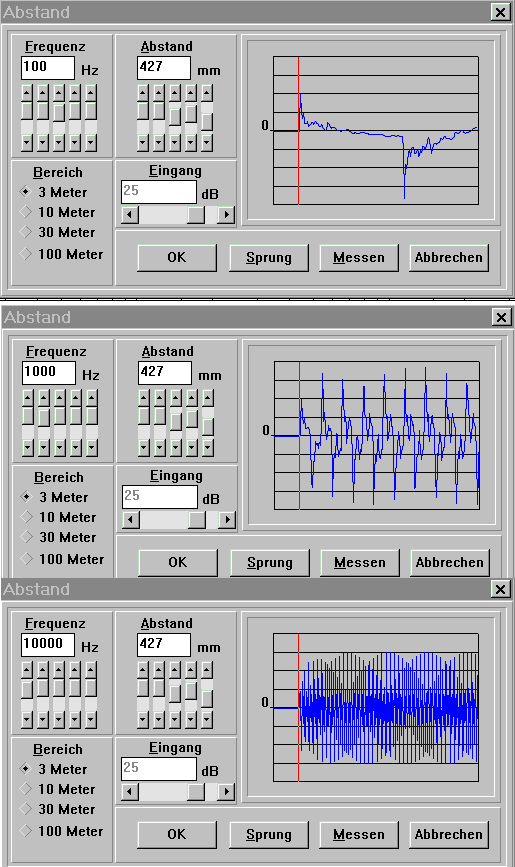Screen dimensions: 515x867
Task: Click last Frequenz digit down arrow, 100 Hz dialog
Action: tap(91, 143)
